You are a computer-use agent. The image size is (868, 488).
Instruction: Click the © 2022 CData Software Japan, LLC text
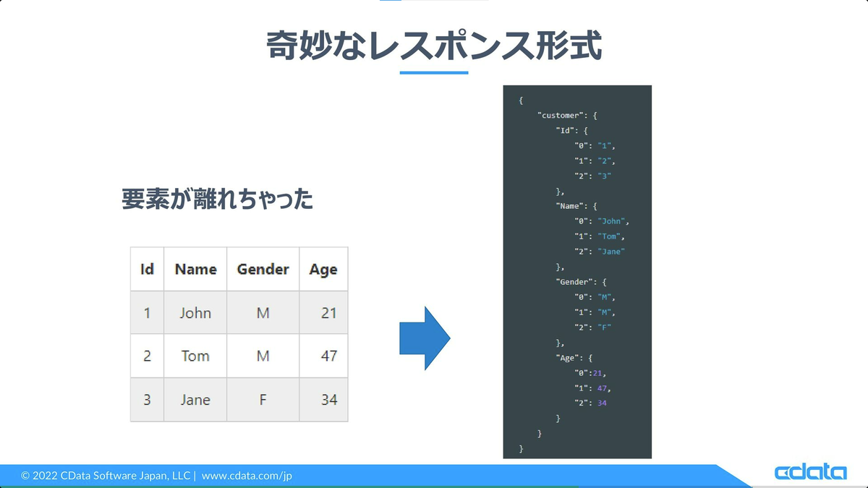coord(106,476)
